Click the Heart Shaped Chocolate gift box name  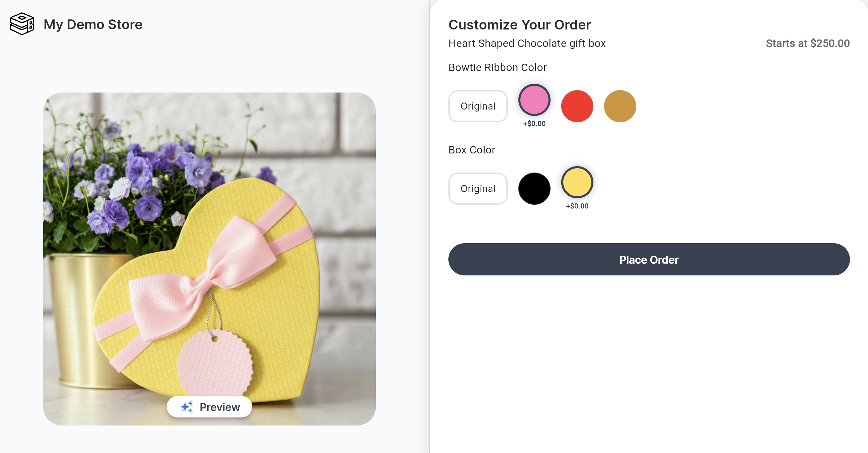coord(527,43)
